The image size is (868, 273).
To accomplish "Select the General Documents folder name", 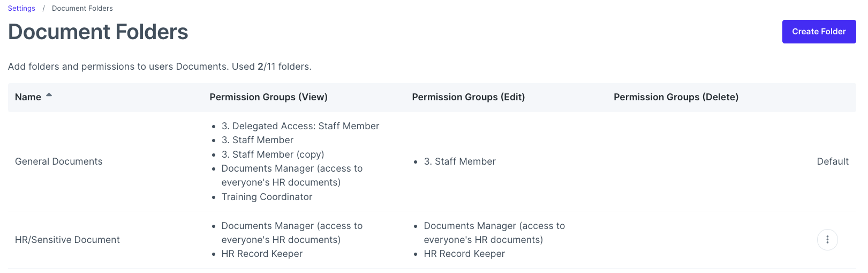I will click(58, 161).
